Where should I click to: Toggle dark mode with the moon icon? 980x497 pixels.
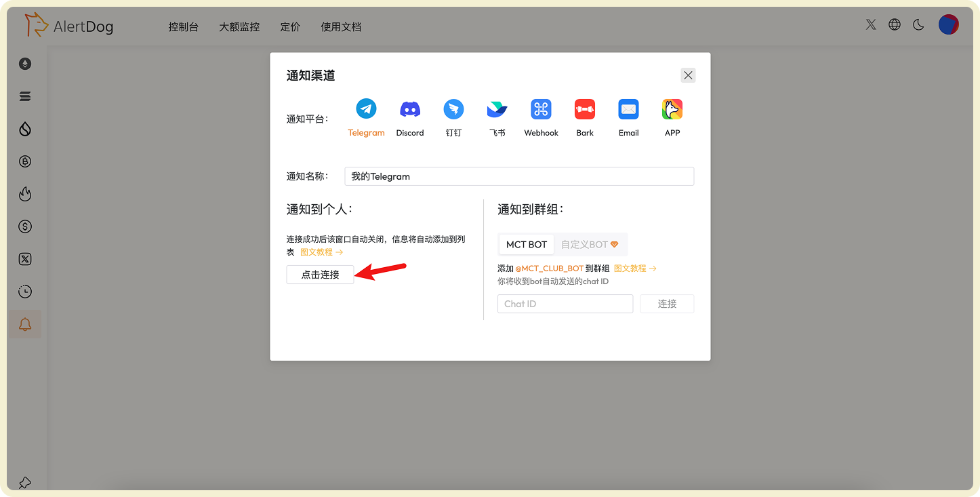[918, 24]
